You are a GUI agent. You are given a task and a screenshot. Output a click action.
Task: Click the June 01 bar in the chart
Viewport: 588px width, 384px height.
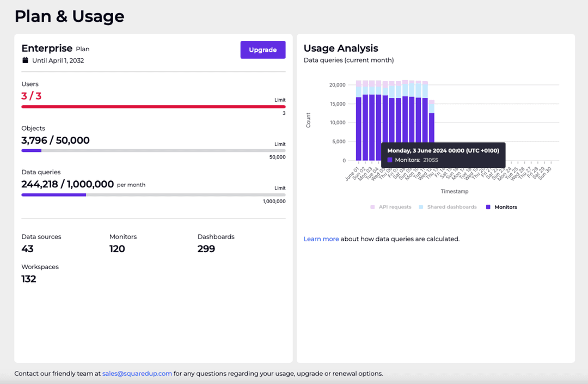358,125
